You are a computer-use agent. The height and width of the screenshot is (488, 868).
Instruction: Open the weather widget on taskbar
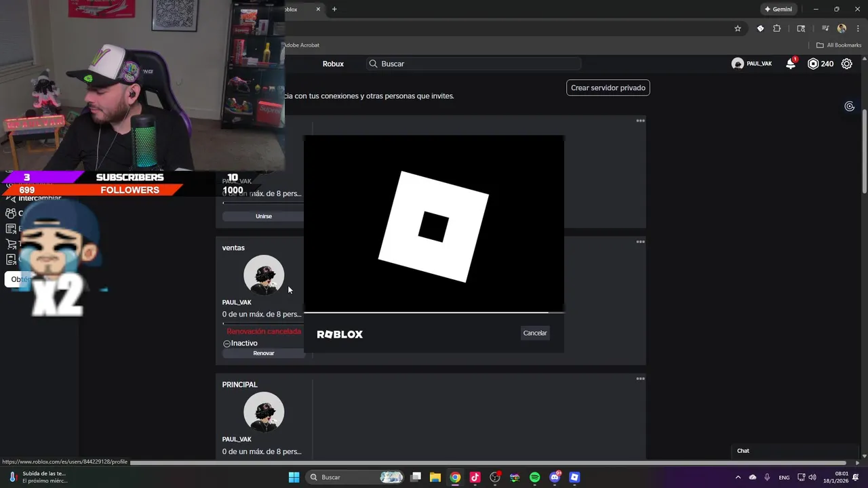[x=38, y=477]
